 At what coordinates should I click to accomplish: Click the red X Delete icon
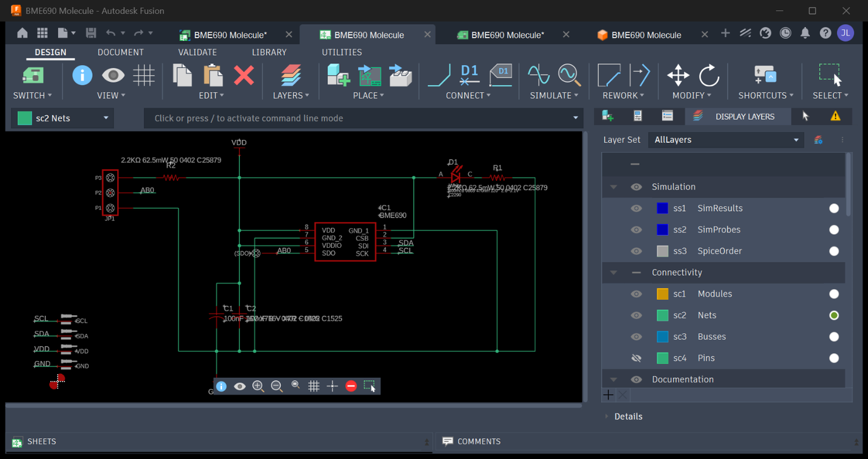coord(244,76)
